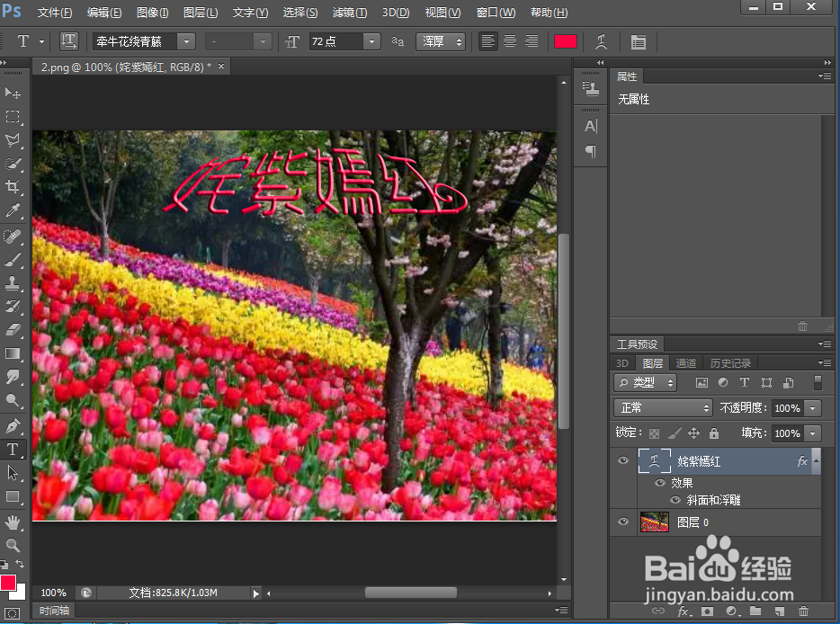Select the Path Selection tool
The image size is (840, 624).
(x=13, y=473)
